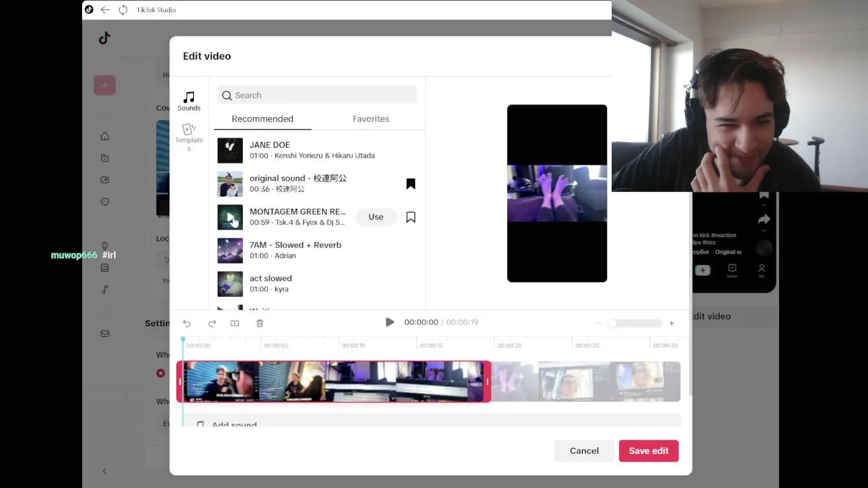Click the share arrow in phone preview
868x488 pixels.
coord(764,220)
